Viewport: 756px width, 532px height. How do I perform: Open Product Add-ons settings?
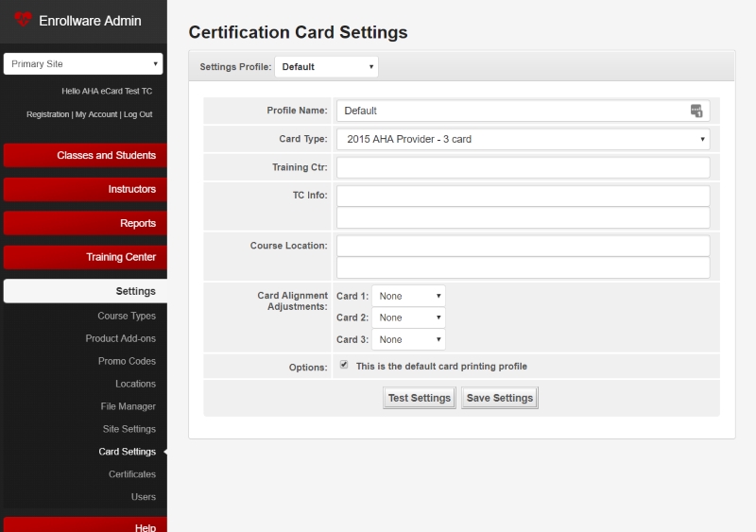click(121, 338)
